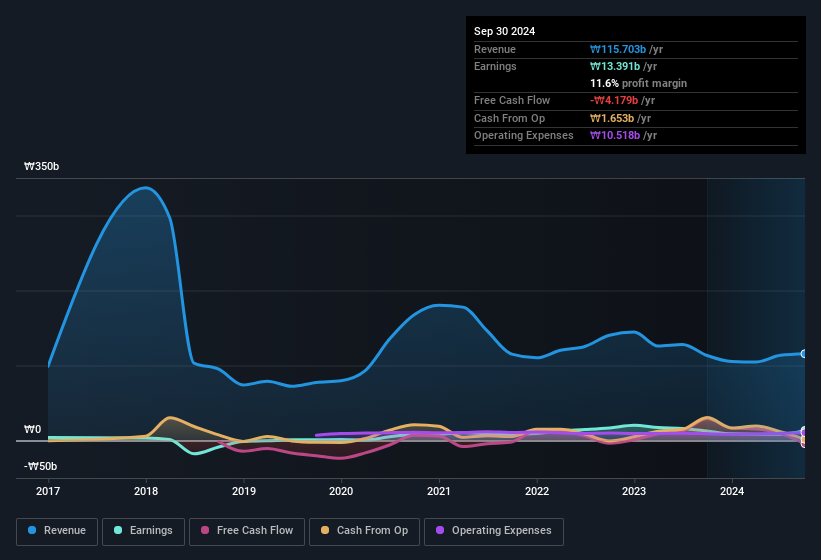Click the Revenue row label in tooltip

pyautogui.click(x=495, y=49)
